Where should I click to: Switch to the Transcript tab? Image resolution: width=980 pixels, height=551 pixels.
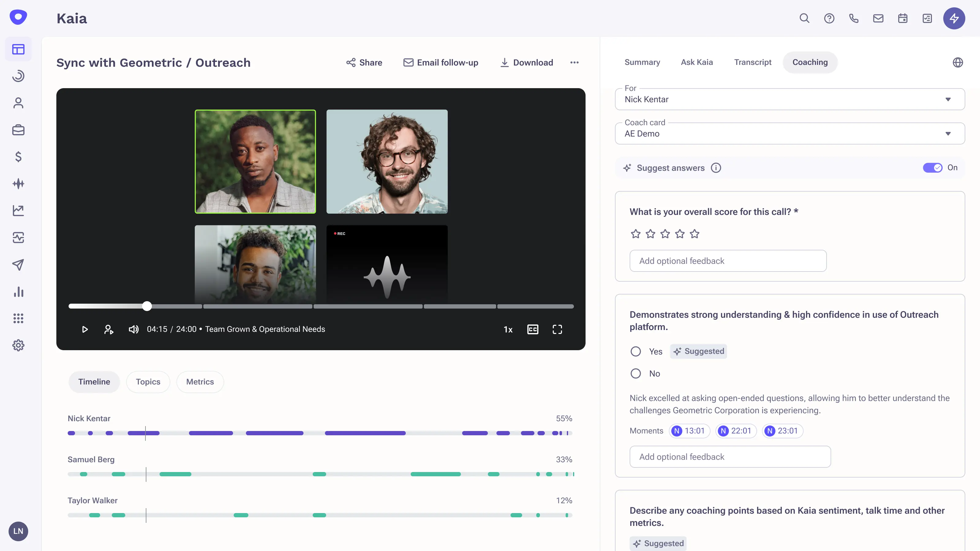click(x=752, y=62)
